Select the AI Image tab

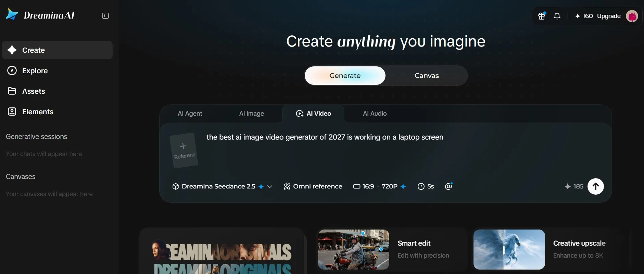pos(251,114)
